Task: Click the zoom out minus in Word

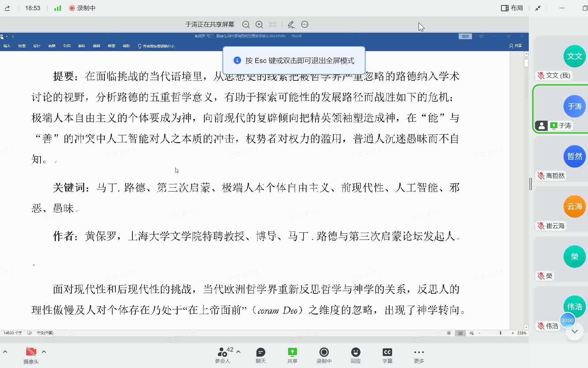Action: [479, 333]
